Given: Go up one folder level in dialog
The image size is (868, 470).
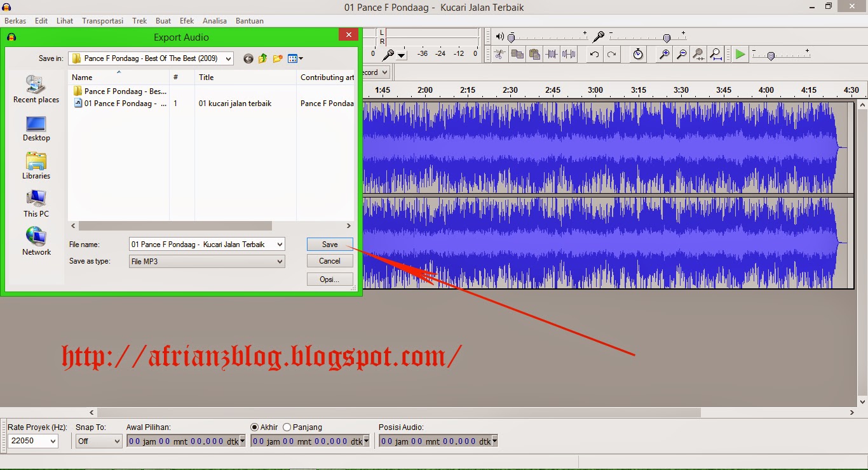Looking at the screenshot, I should (263, 58).
